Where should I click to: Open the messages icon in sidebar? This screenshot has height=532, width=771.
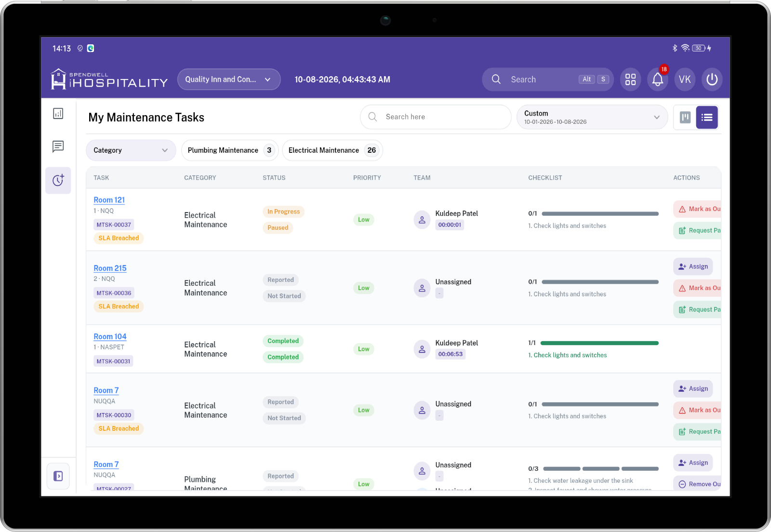(x=58, y=146)
